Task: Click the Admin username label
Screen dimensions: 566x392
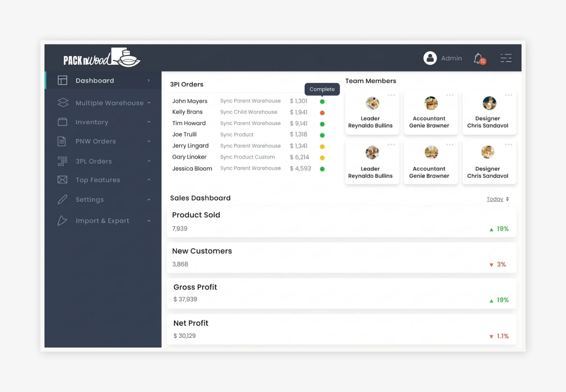Action: click(x=451, y=58)
